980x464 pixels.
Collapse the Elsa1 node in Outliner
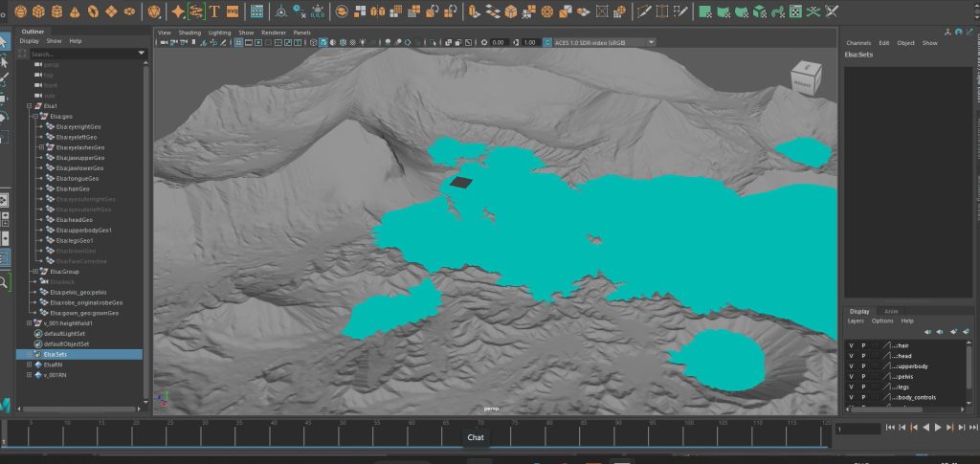pyautogui.click(x=29, y=106)
